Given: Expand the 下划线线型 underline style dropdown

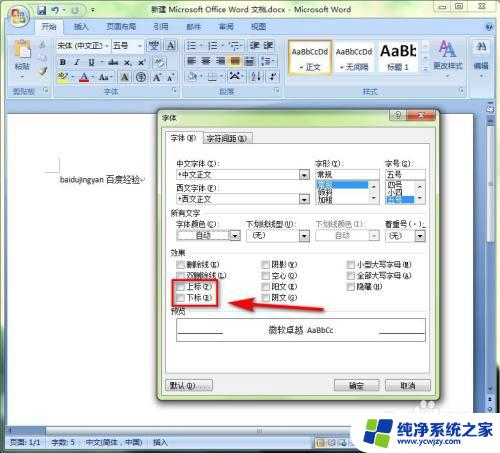Looking at the screenshot, I should (304, 236).
